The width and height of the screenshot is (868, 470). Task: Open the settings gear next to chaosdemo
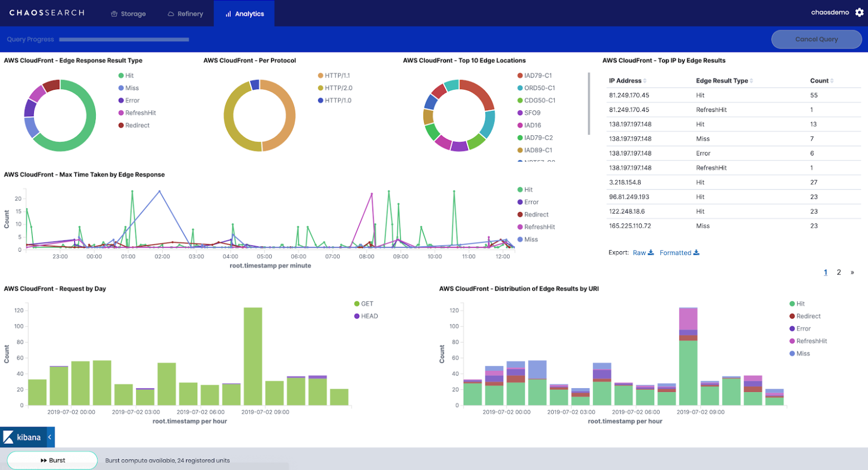(860, 12)
